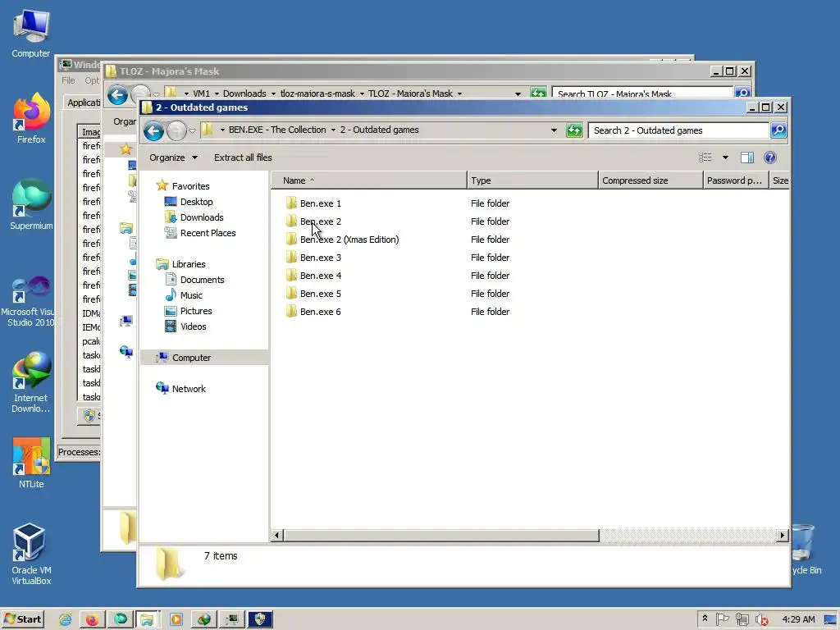Click the Action Center flag tray icon
840x630 pixels.
click(722, 619)
